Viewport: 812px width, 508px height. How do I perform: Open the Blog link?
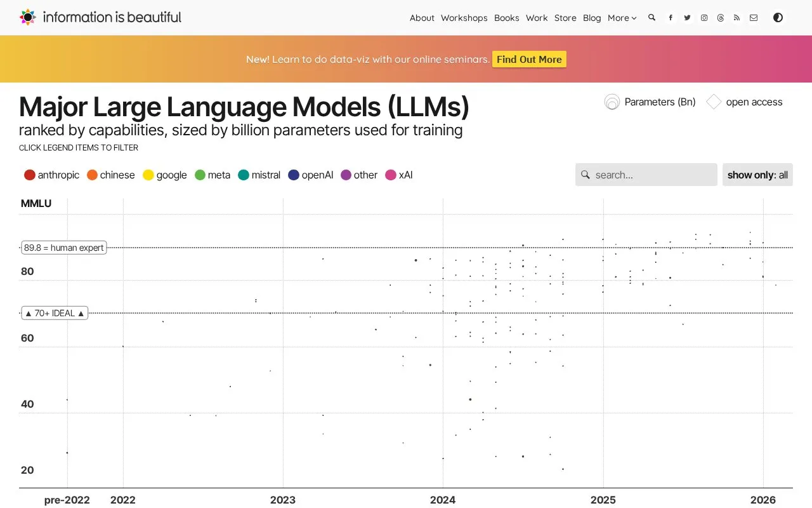[x=592, y=18]
